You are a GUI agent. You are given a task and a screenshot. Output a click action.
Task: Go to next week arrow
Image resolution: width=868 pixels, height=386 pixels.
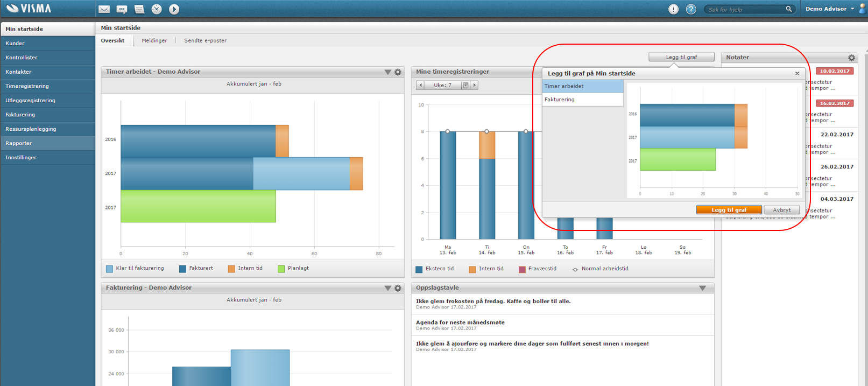click(475, 85)
